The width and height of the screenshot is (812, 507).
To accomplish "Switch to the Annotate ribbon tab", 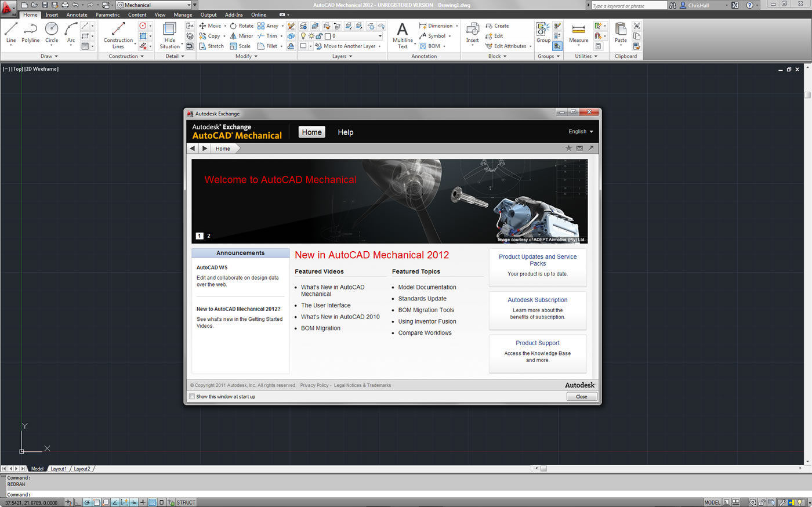I will (77, 15).
